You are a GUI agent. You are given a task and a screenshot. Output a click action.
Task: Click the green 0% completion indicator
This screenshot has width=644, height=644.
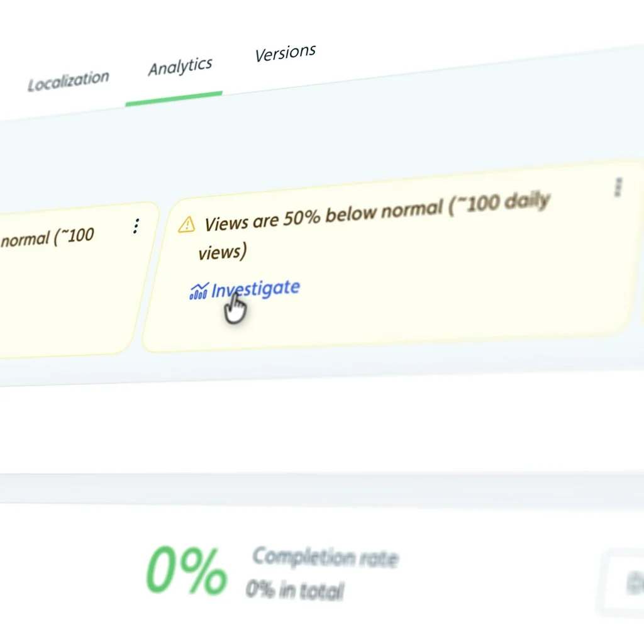[x=186, y=569]
